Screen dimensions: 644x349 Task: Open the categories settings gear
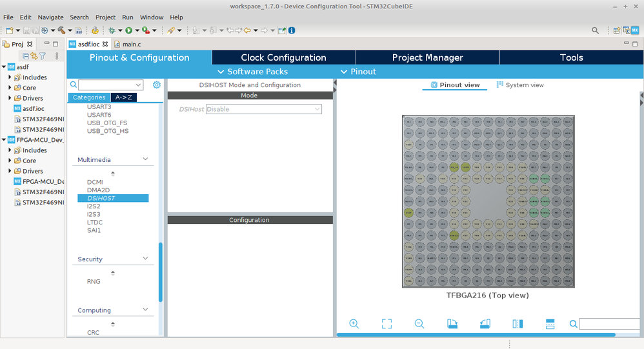(156, 85)
